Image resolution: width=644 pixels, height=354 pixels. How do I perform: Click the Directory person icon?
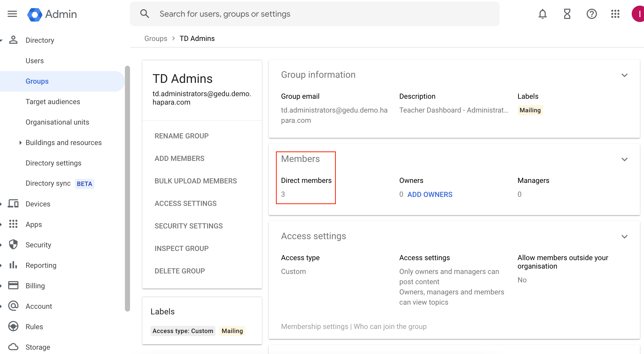(13, 40)
